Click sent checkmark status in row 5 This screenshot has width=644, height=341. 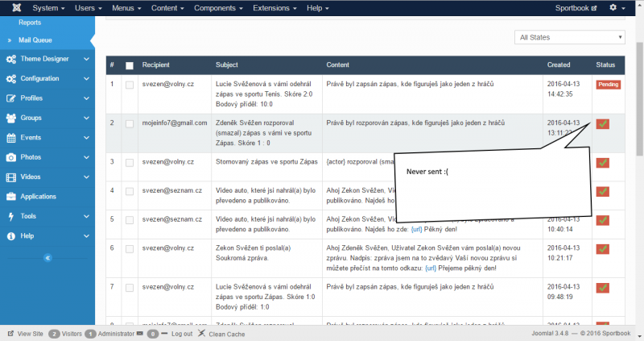(x=602, y=220)
